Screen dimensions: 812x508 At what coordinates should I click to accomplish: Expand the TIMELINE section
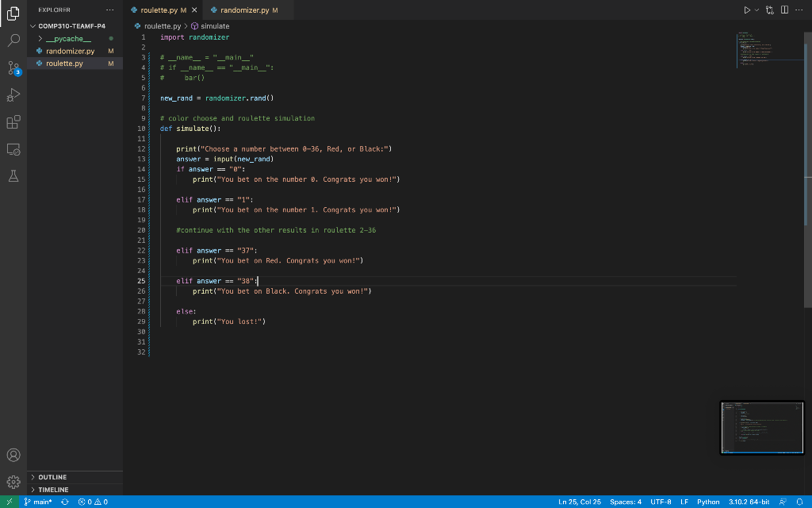click(x=53, y=489)
